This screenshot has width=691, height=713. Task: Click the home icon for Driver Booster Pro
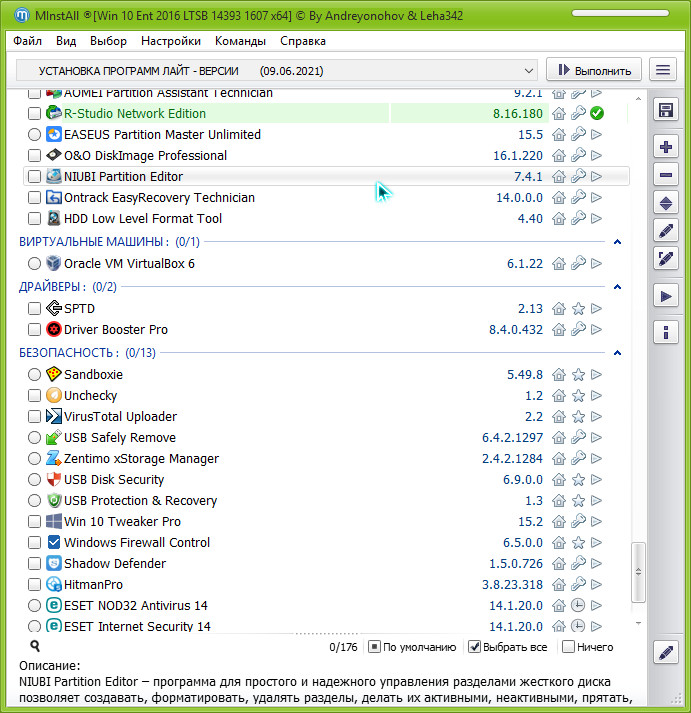(559, 330)
